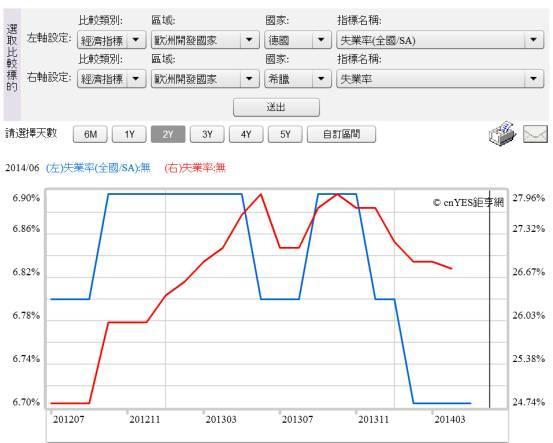Viewport: 553px width, 443px height.
Task: Click x-axis label 201403
Action: coord(450,419)
